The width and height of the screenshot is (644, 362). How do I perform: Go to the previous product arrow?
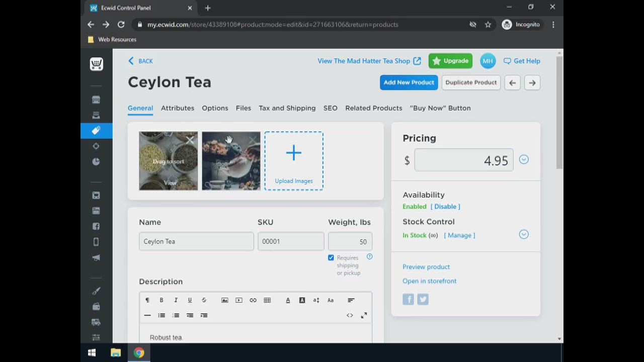click(513, 83)
